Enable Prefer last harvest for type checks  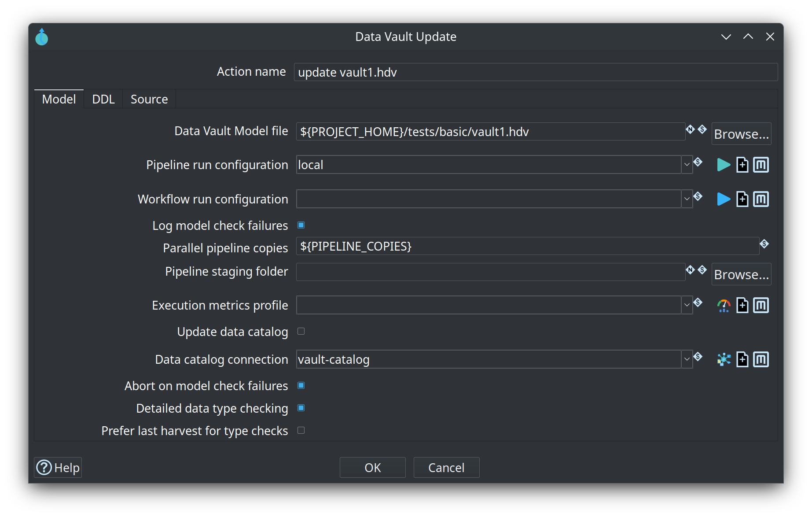pos(301,431)
